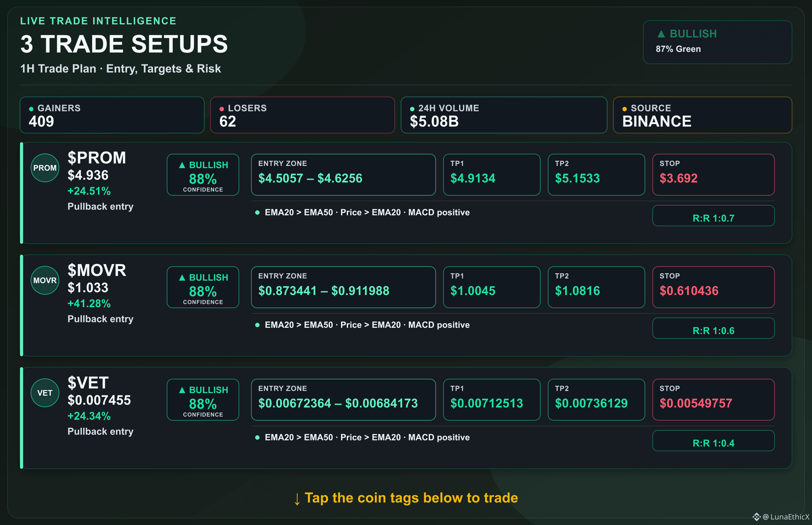Click the down arrow before 'Tap the coin tags'
The height and width of the screenshot is (525, 812).
pyautogui.click(x=297, y=499)
